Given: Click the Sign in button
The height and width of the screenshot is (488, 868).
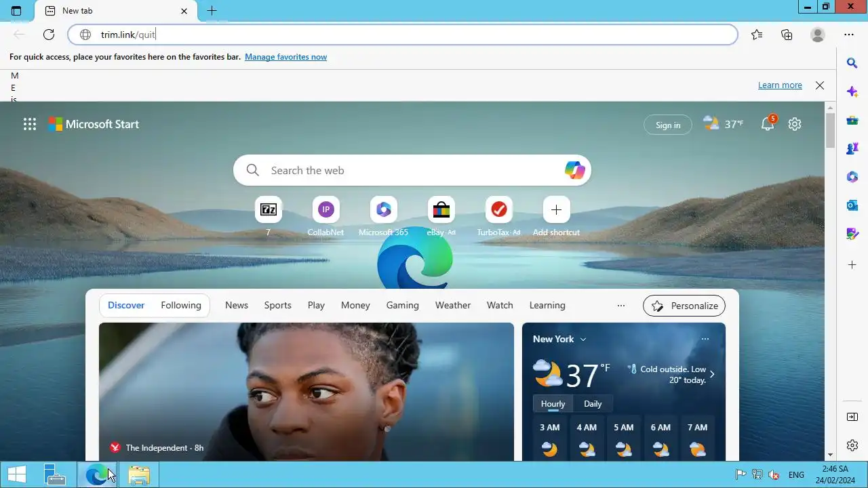Looking at the screenshot, I should pyautogui.click(x=668, y=125).
